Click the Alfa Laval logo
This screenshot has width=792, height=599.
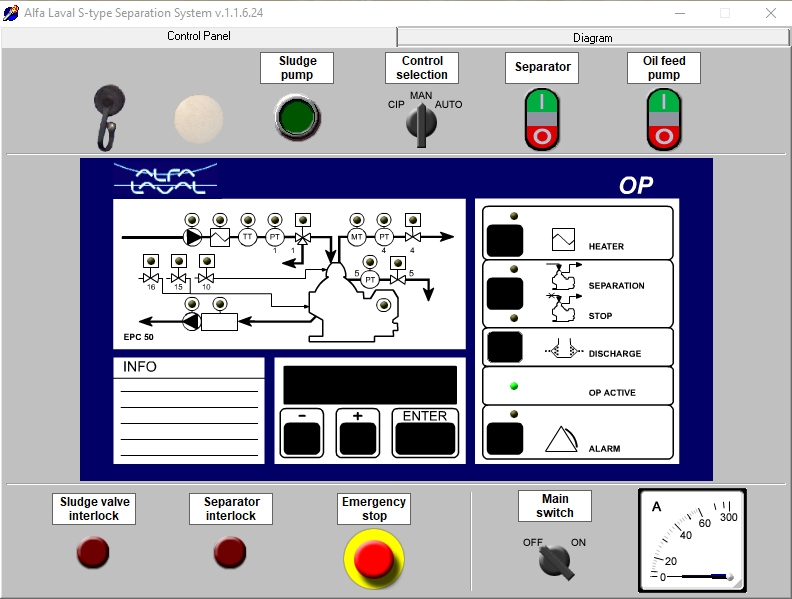coord(166,179)
